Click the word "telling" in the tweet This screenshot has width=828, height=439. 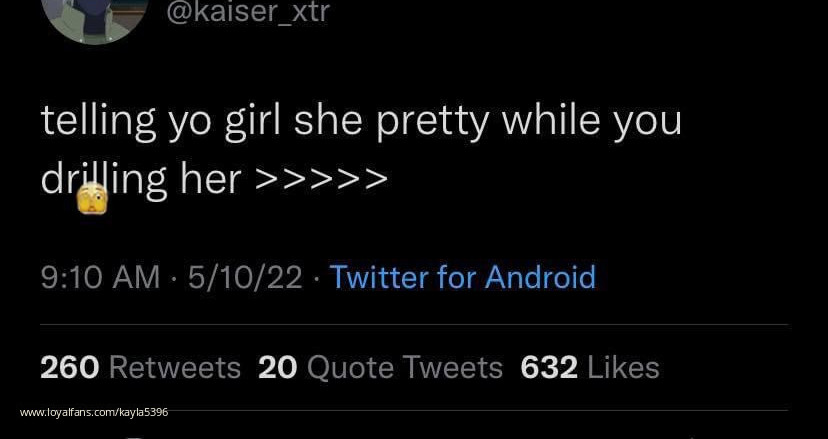(x=98, y=122)
